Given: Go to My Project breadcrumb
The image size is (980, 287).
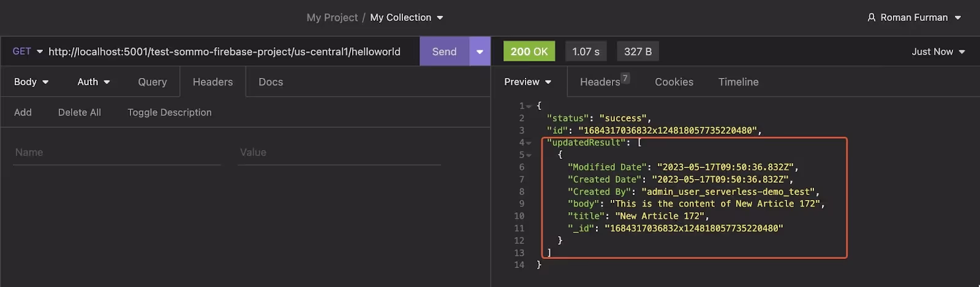Looking at the screenshot, I should [x=332, y=17].
